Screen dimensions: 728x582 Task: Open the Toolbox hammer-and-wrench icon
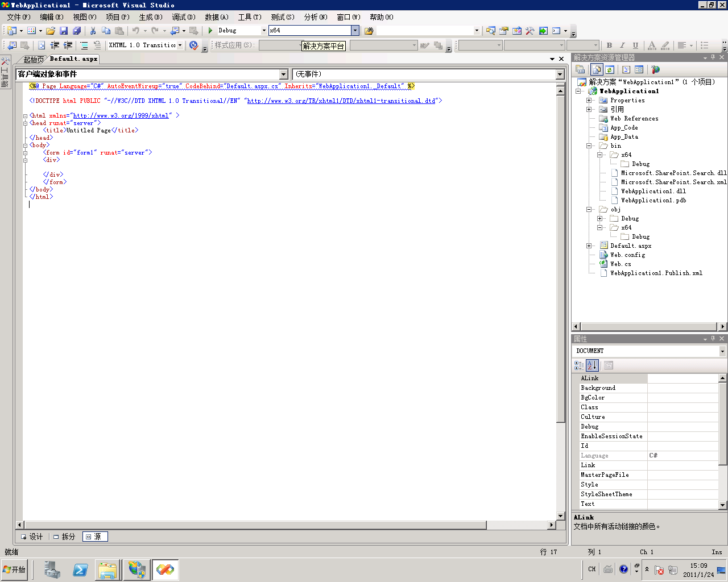(x=530, y=31)
